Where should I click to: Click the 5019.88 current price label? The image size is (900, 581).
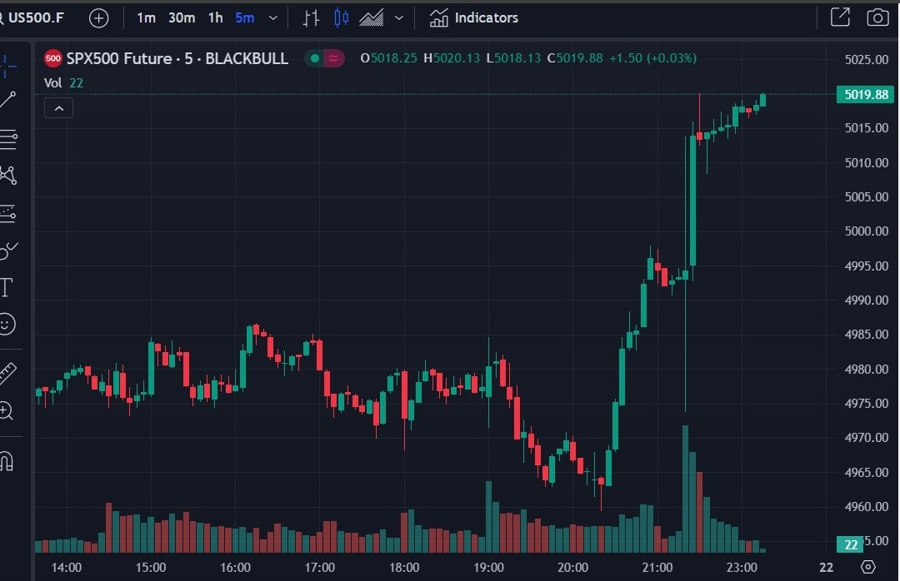pyautogui.click(x=866, y=95)
